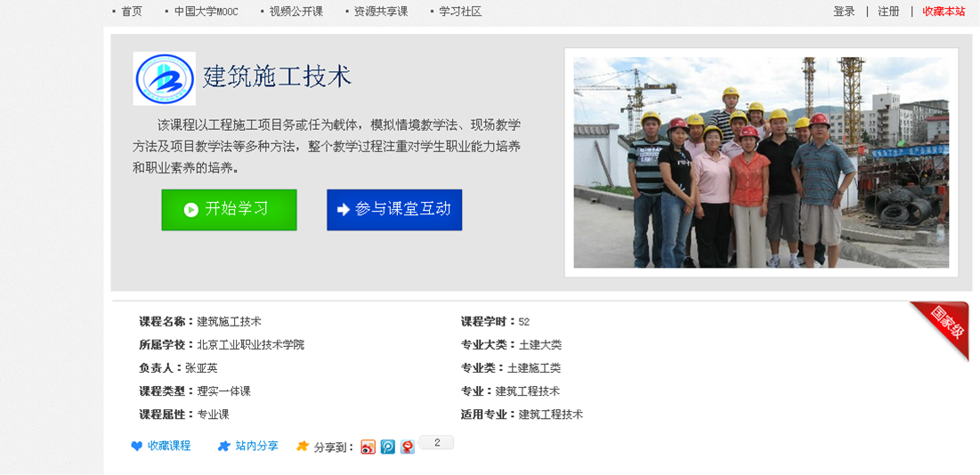Image resolution: width=980 pixels, height=475 pixels.
Task: Open the 视频公开课 section
Action: [296, 12]
